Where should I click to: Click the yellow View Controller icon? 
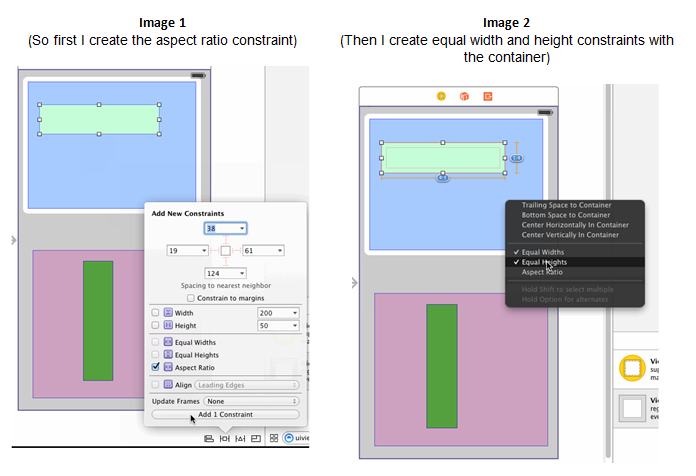pyautogui.click(x=440, y=96)
